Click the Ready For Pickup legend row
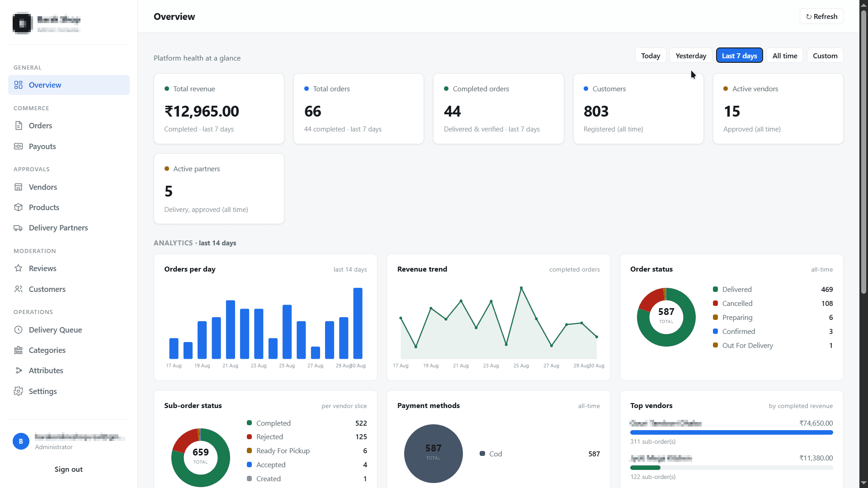The width and height of the screenshot is (868, 488). click(307, 450)
